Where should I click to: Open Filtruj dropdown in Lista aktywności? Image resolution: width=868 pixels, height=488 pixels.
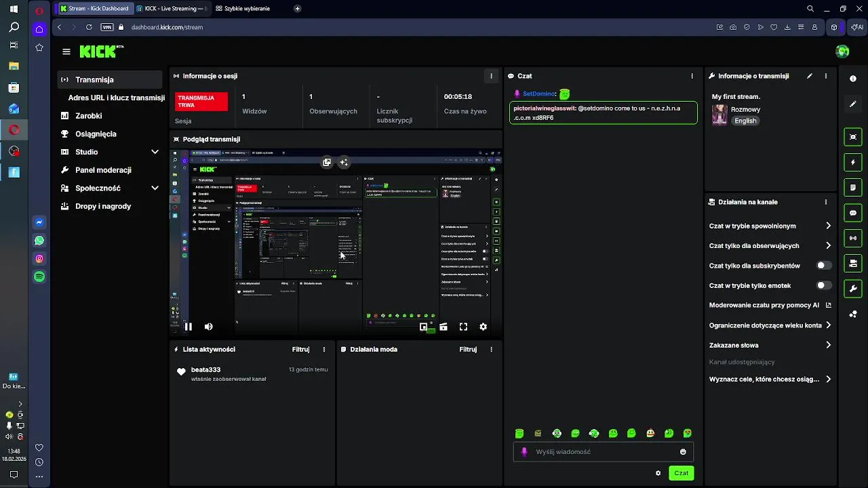tap(300, 350)
